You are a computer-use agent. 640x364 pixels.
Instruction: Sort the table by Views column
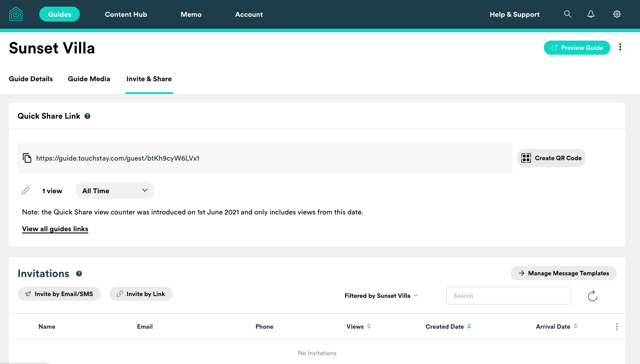click(358, 326)
